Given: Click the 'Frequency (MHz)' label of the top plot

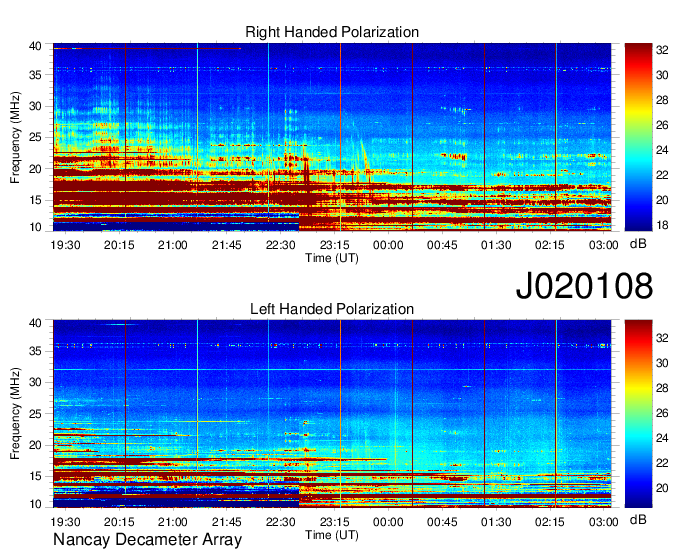Looking at the screenshot, I should pos(15,137).
